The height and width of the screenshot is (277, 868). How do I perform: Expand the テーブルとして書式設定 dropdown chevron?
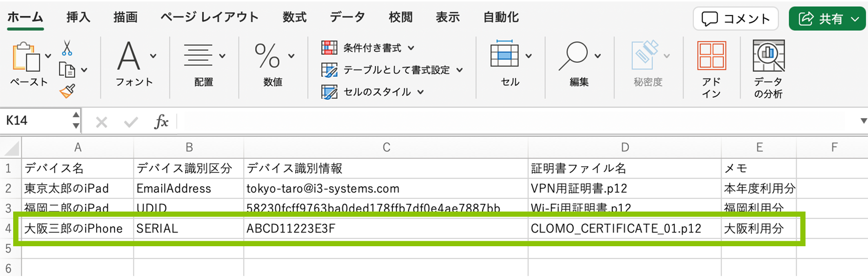pyautogui.click(x=459, y=70)
